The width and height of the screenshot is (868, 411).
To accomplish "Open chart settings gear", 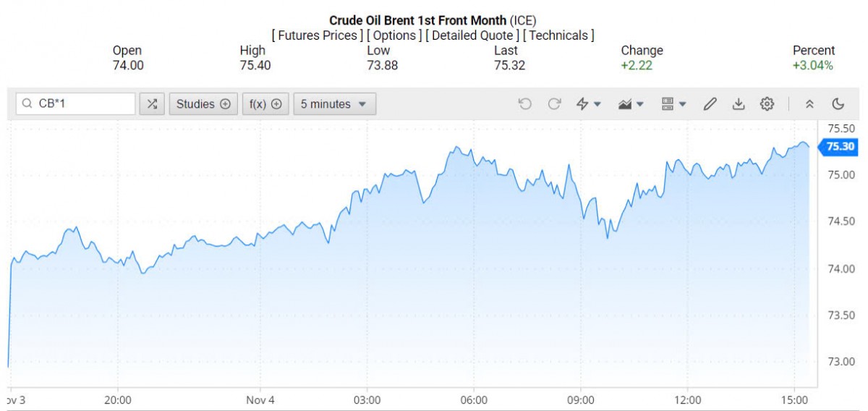I will point(767,104).
